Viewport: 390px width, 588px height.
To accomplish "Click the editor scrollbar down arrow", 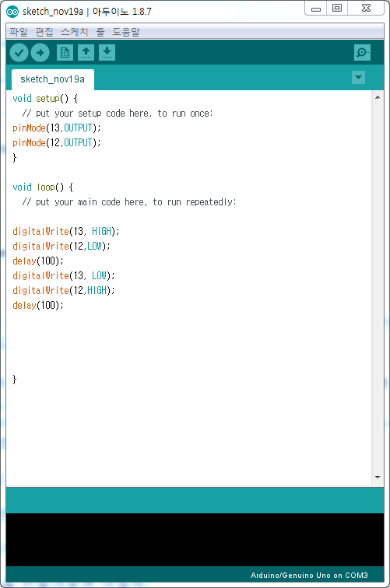I will tap(378, 478).
